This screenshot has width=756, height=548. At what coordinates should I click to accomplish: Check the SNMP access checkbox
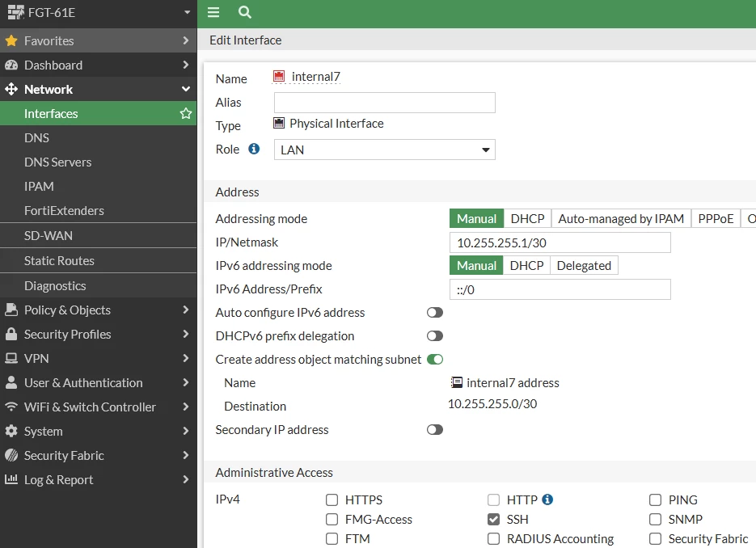[x=655, y=519]
